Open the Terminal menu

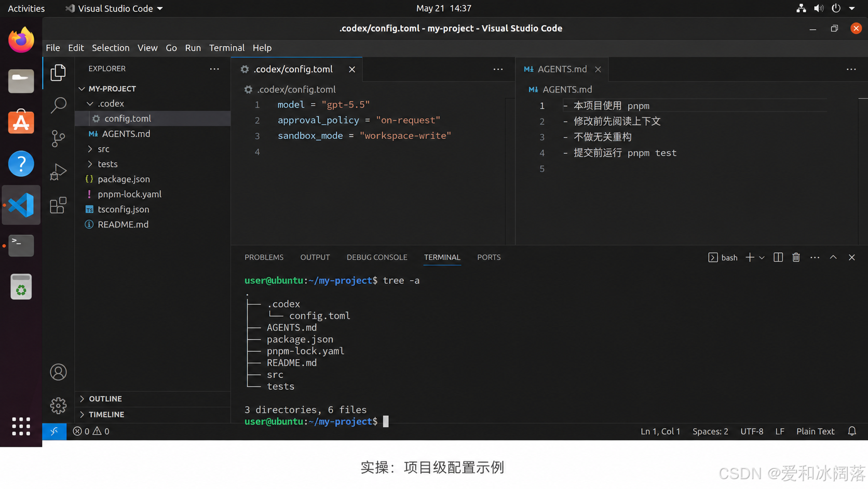[x=227, y=48]
